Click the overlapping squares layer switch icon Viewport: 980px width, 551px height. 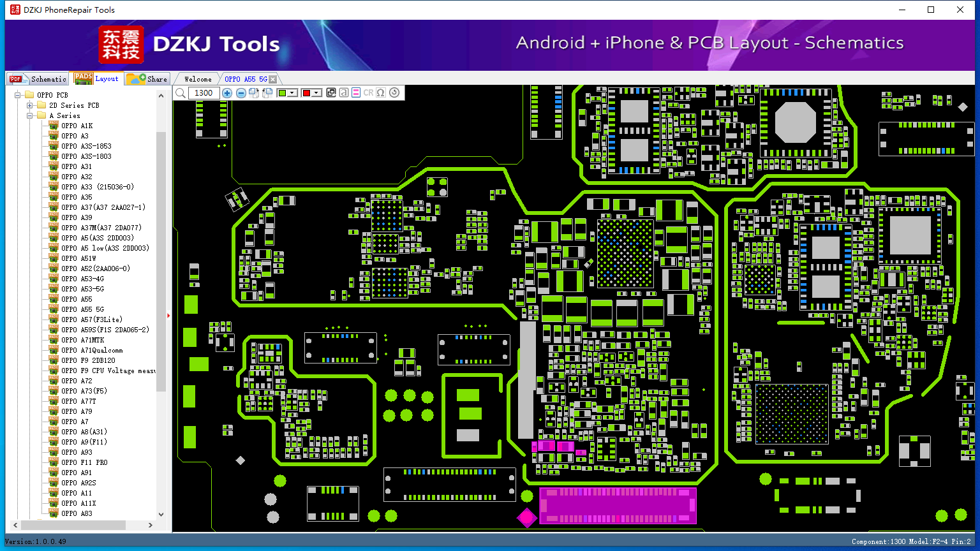coord(331,93)
